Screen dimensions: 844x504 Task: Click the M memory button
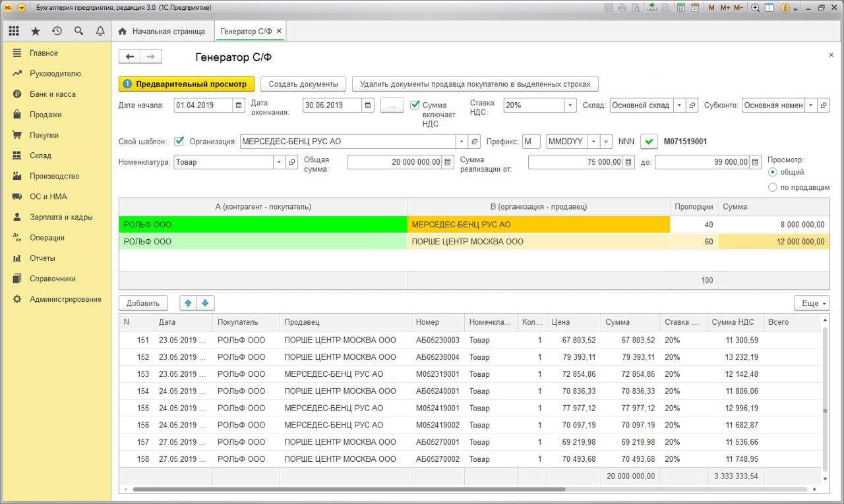pyautogui.click(x=711, y=8)
